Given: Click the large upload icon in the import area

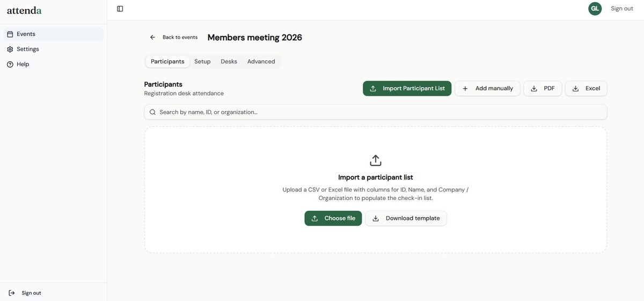Looking at the screenshot, I should tap(376, 160).
